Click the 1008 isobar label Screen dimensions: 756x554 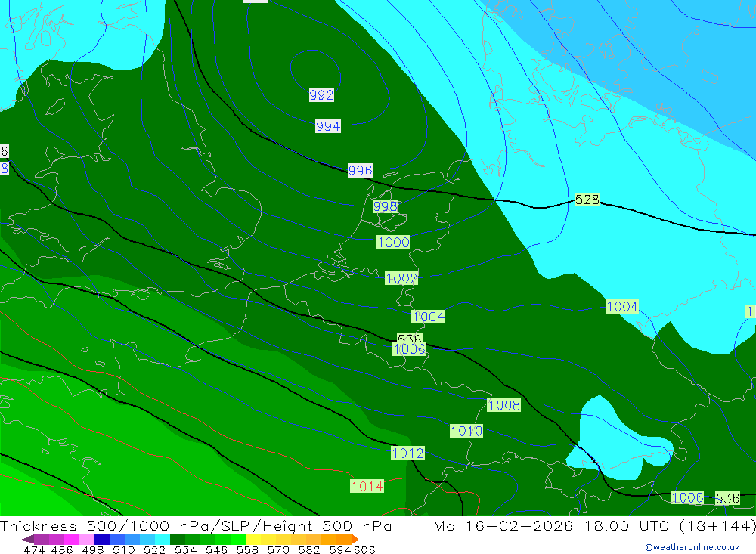pos(503,406)
